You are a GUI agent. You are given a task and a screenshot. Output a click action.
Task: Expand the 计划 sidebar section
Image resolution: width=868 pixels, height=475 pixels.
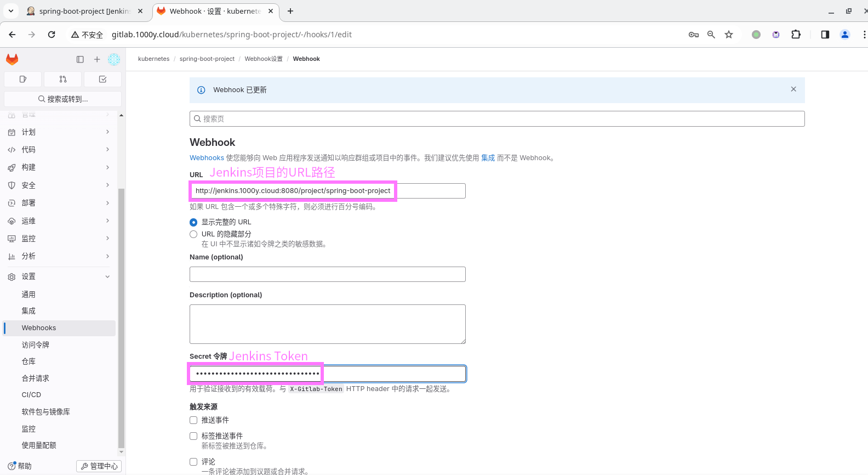59,132
